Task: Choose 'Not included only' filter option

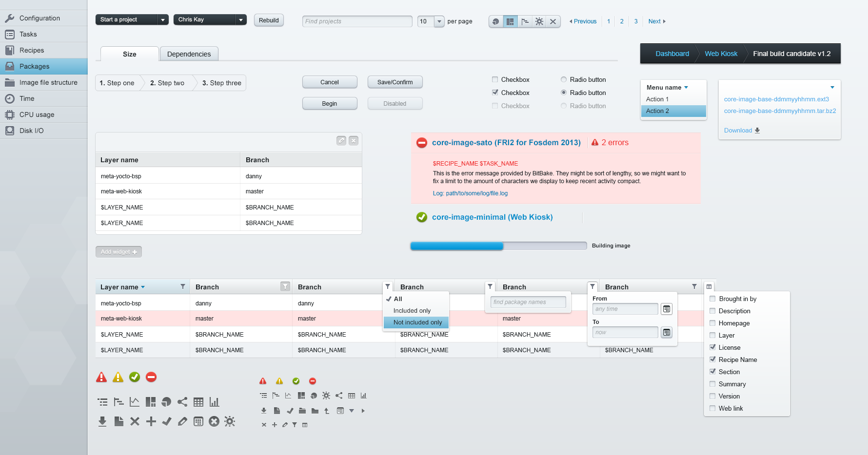Action: coord(417,322)
